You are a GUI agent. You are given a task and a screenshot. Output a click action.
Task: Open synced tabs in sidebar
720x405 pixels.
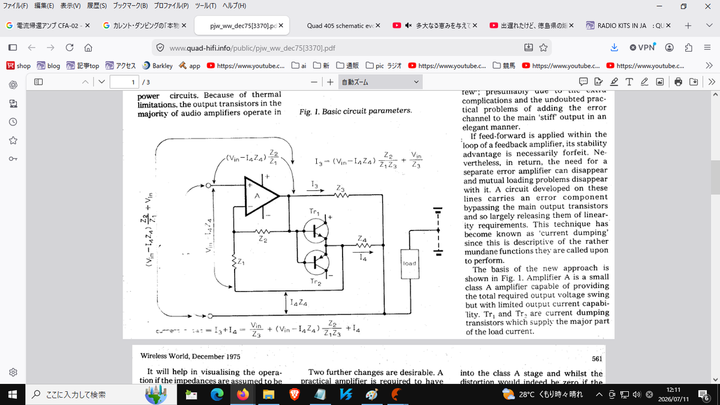[x=13, y=104]
